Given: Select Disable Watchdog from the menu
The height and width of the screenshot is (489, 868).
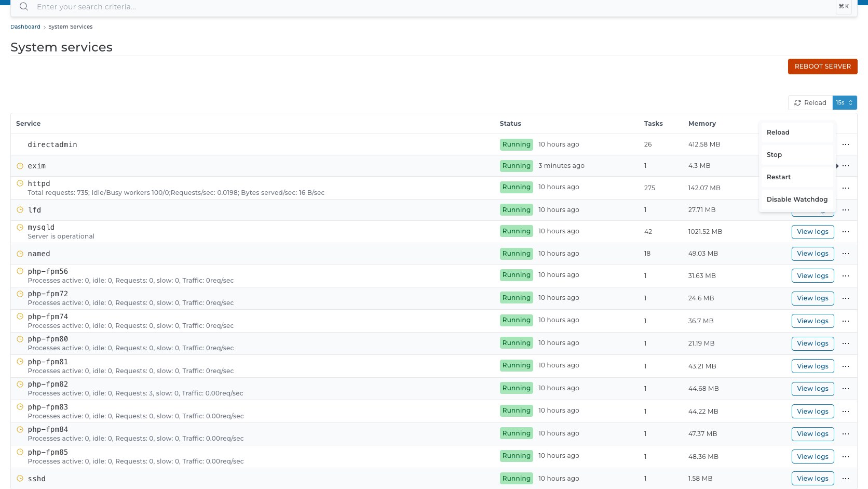Looking at the screenshot, I should 797,200.
